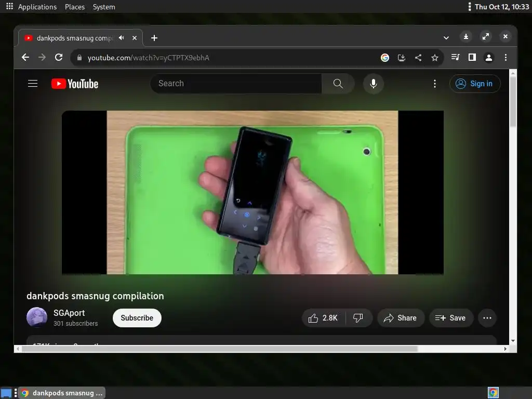Viewport: 532px width, 399px height.
Task: Click the browser back arrow
Action: click(x=25, y=57)
